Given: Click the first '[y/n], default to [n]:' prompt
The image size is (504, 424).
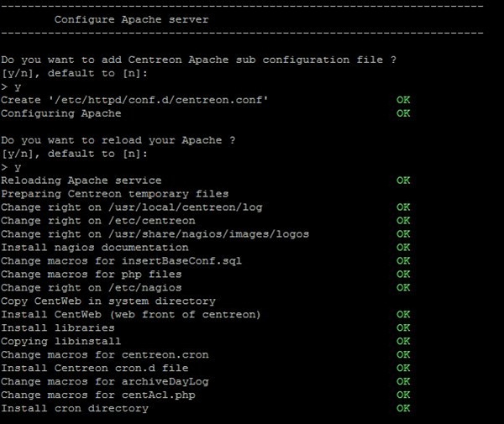Looking at the screenshot, I should (x=75, y=73).
